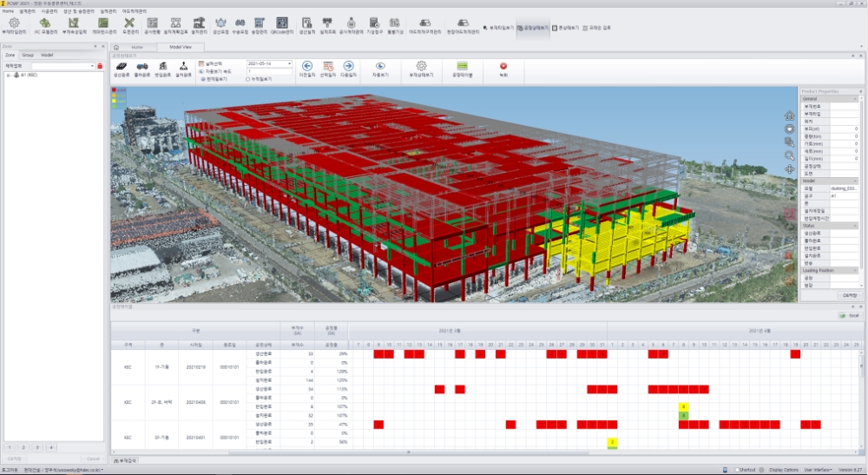Open the 2021-05-14 date dropdown

click(289, 63)
